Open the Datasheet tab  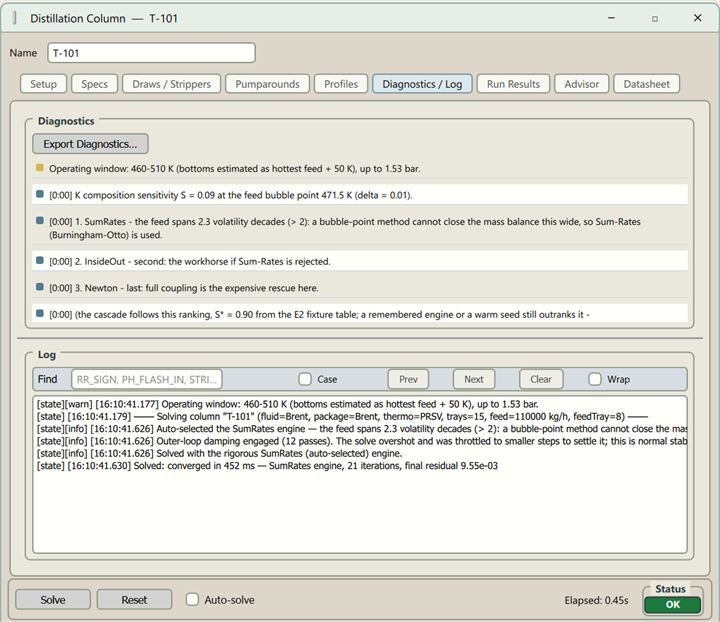[x=646, y=84]
